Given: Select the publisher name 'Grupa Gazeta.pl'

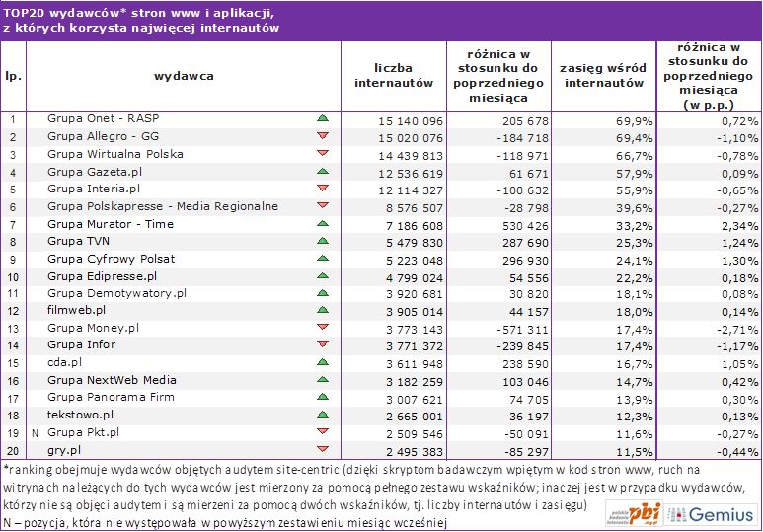Looking at the screenshot, I should point(95,172).
